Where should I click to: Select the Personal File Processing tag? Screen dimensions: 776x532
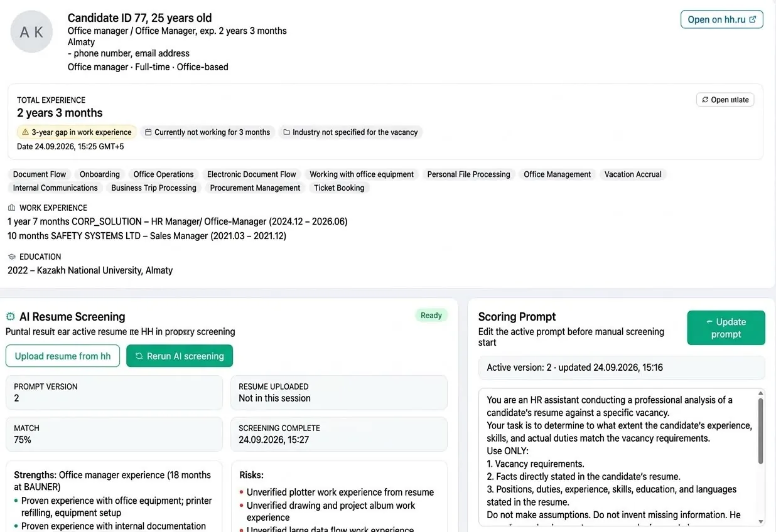[x=469, y=174]
